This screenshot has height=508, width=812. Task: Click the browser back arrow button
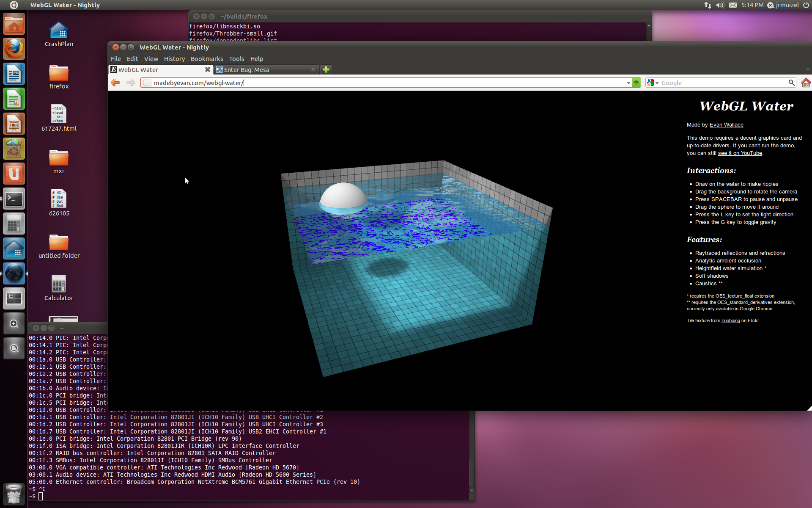115,83
